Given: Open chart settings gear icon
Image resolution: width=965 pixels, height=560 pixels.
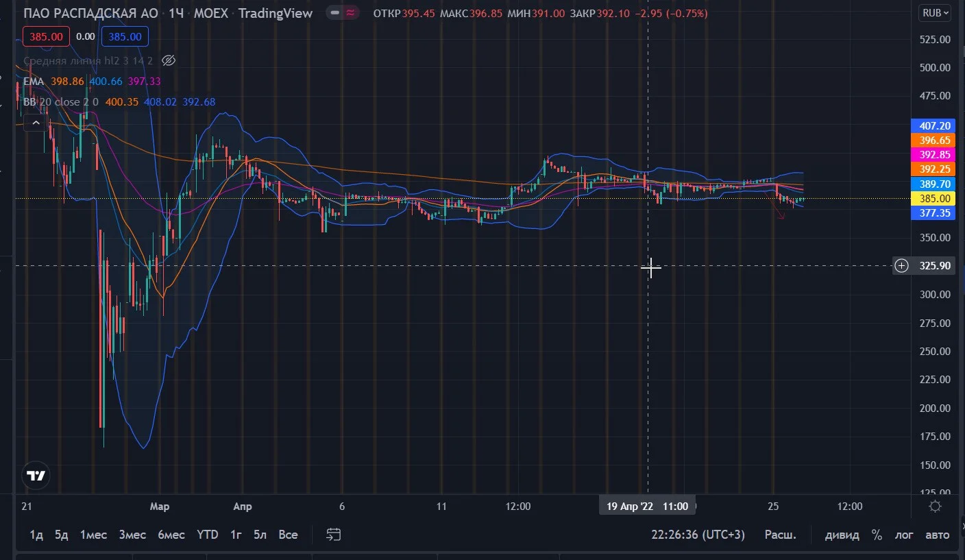Looking at the screenshot, I should click(x=935, y=507).
